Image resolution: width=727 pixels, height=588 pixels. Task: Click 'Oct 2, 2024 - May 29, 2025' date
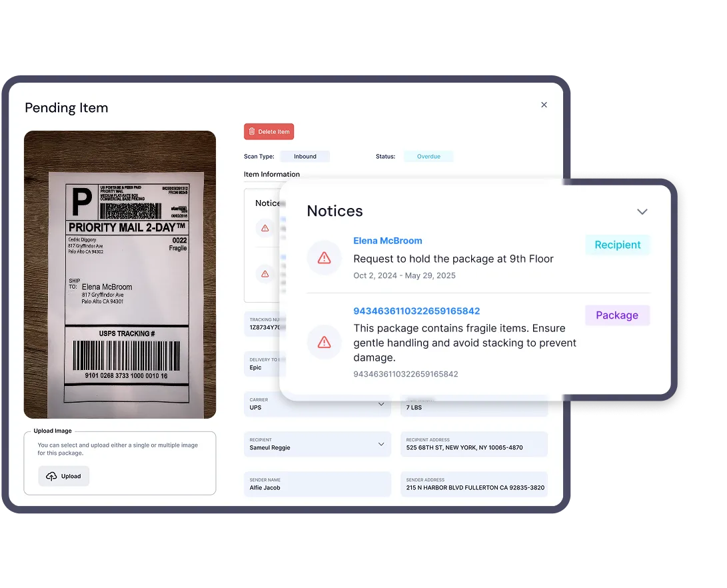(x=404, y=275)
